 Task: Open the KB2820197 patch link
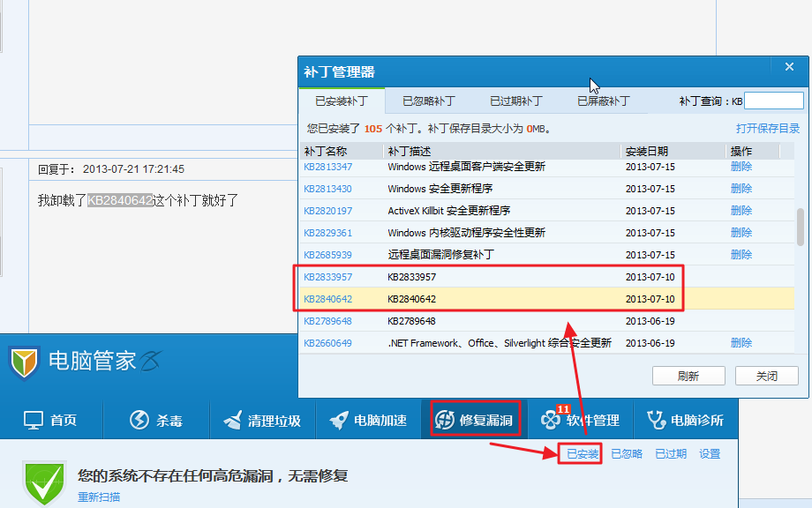click(x=327, y=211)
